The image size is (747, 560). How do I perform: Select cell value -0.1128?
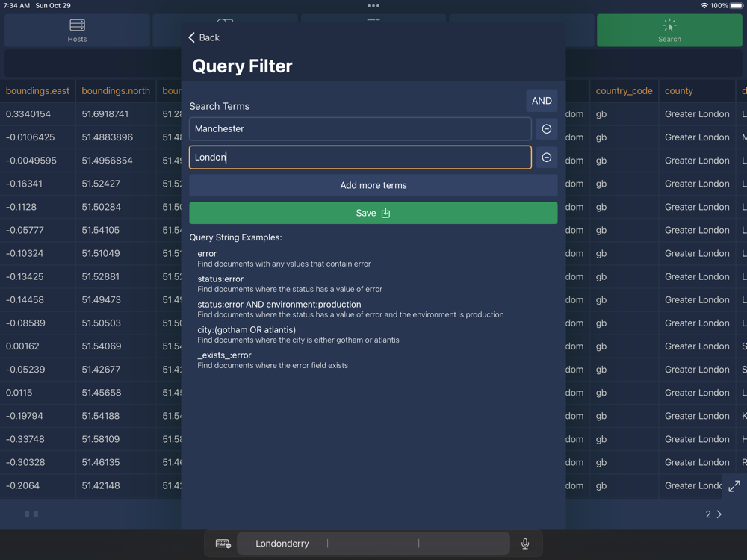coord(21,207)
